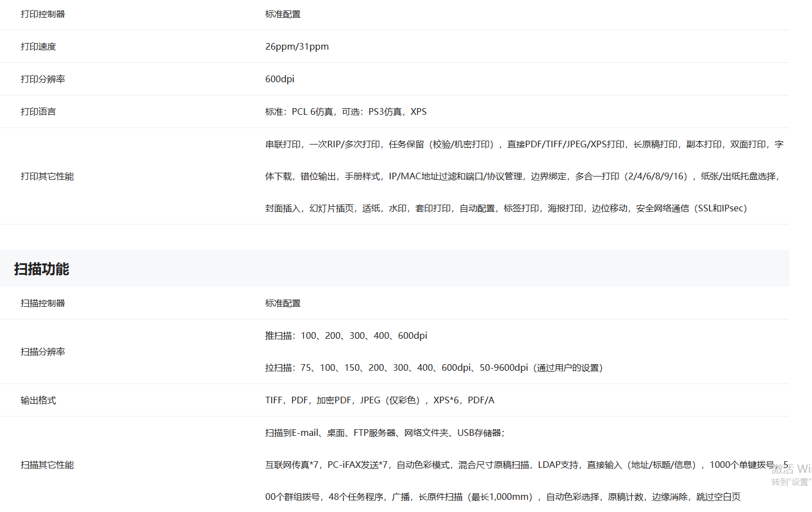
Task: Select the 标准配置 value beside 扫描控制器
Action: point(283,303)
